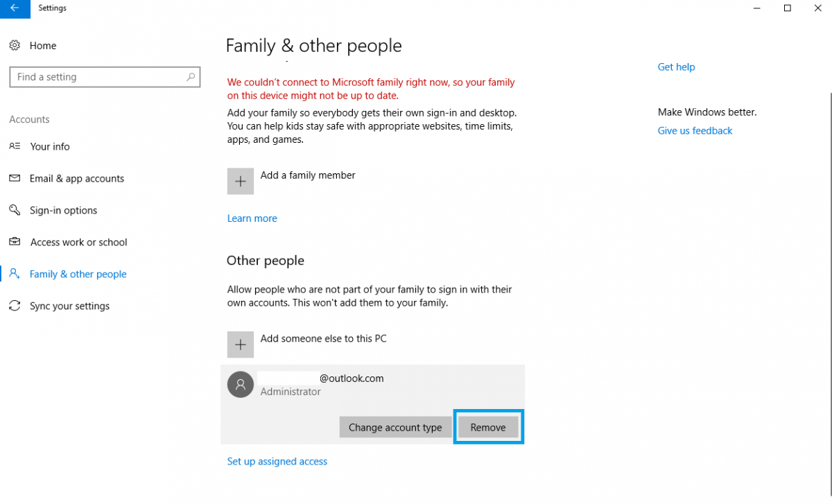Open the Learn more link
The image size is (832, 504).
(x=252, y=218)
